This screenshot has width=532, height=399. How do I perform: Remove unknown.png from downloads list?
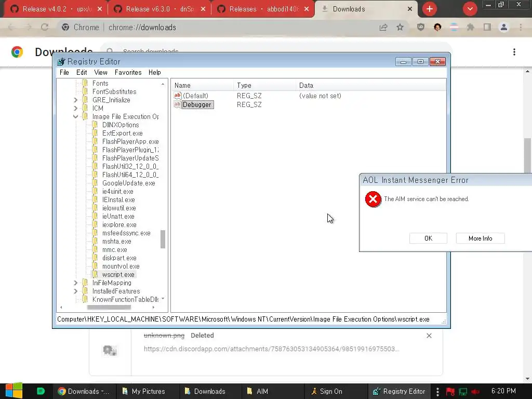[429, 336]
